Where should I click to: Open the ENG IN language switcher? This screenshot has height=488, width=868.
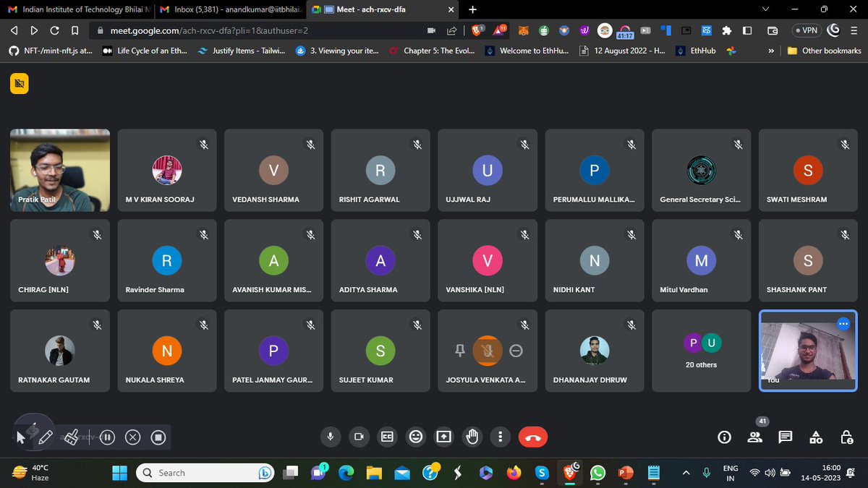pos(731,473)
